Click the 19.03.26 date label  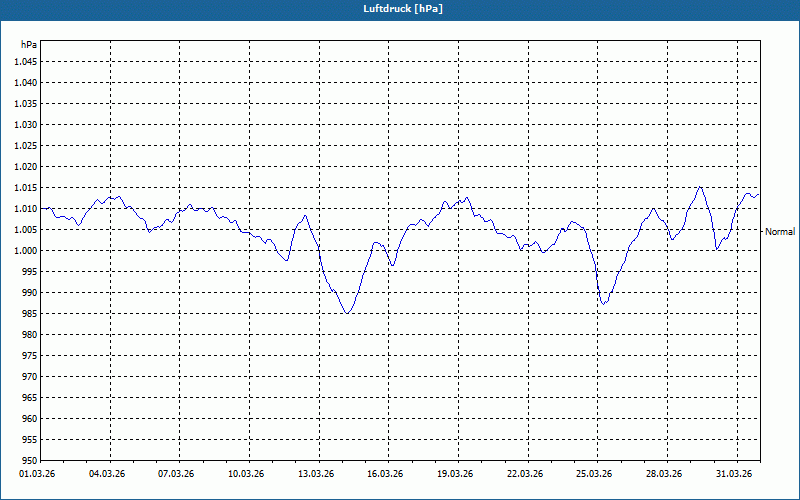[x=455, y=474]
